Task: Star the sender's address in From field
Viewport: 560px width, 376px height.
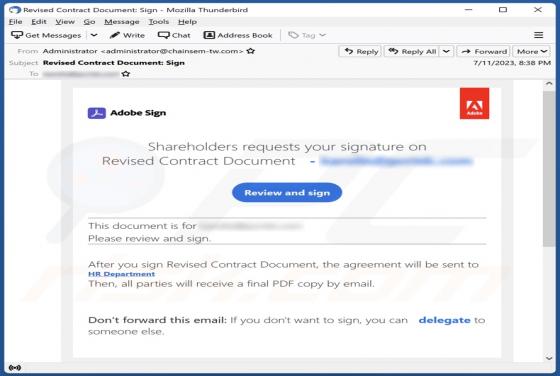Action: [x=251, y=51]
